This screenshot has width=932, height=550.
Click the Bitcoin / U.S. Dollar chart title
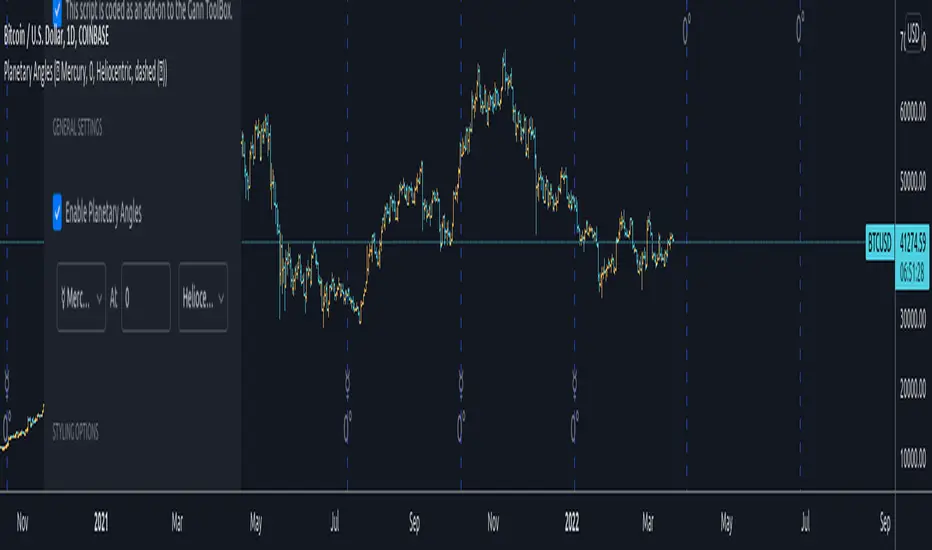click(x=56, y=38)
